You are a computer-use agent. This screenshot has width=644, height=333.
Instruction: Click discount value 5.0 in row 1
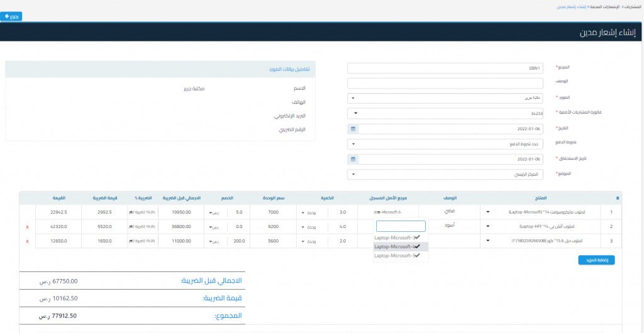[238, 212]
